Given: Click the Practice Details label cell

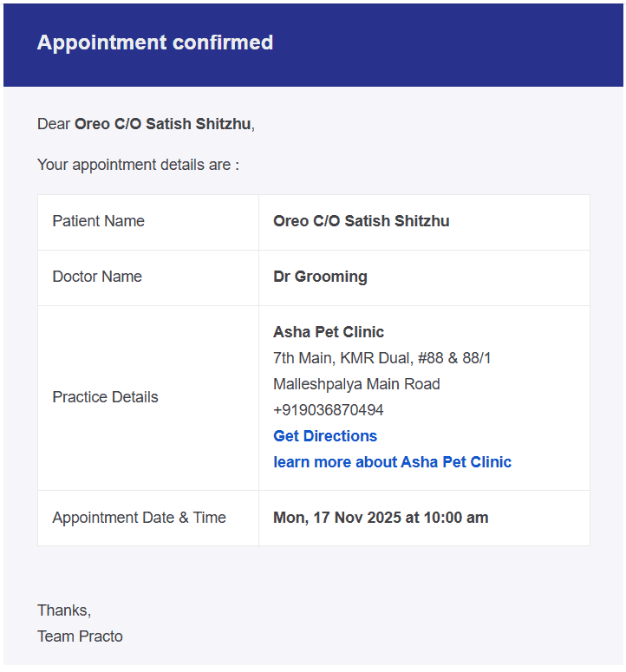Looking at the screenshot, I should (x=148, y=398).
